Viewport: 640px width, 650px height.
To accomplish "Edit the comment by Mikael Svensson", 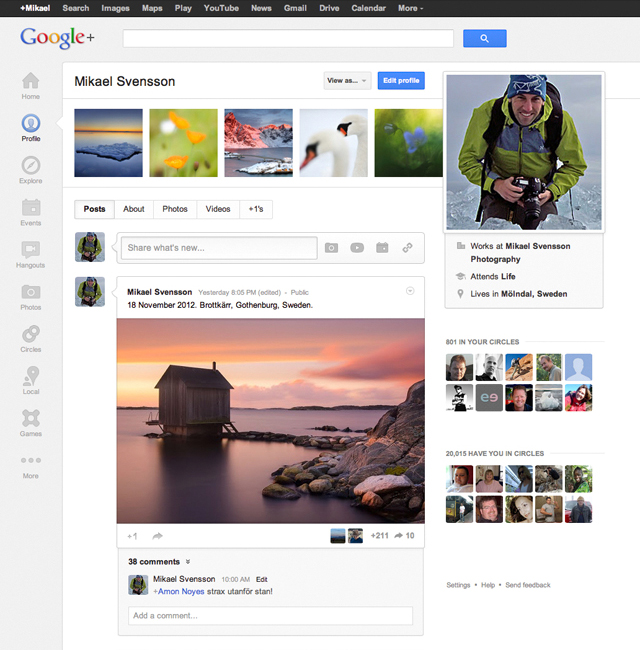I will pyautogui.click(x=262, y=579).
